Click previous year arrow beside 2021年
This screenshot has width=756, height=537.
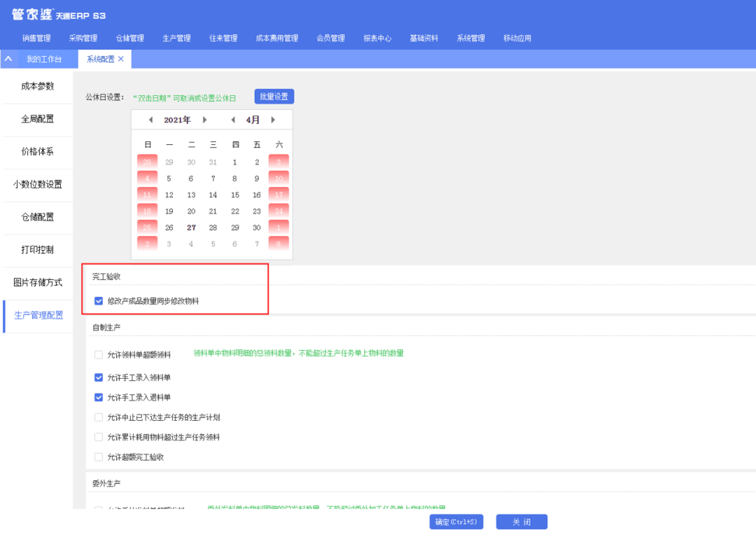[x=150, y=120]
